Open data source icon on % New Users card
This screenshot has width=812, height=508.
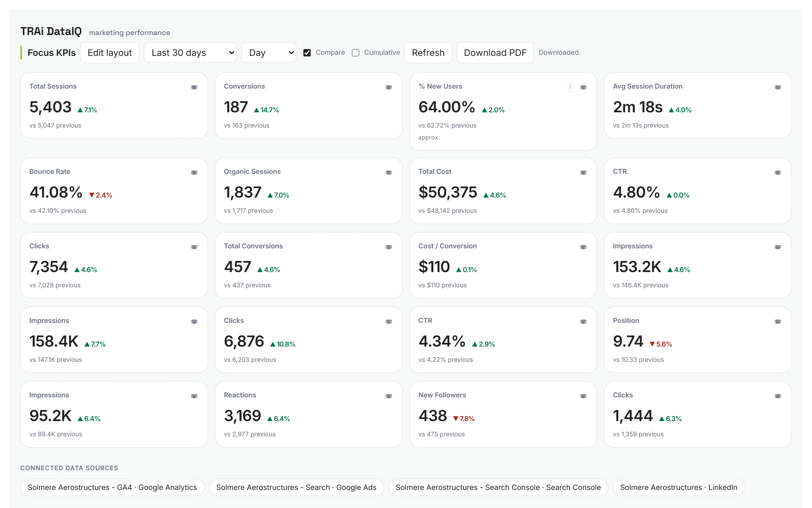[x=584, y=87]
